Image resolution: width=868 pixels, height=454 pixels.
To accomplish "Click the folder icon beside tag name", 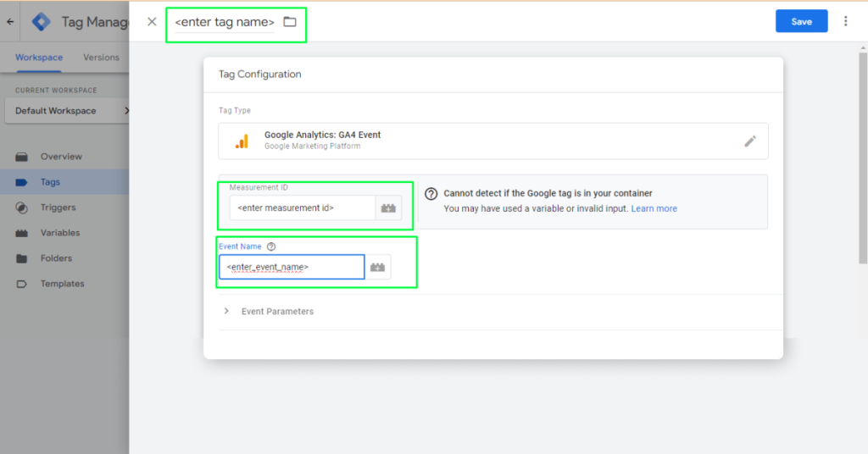I will coord(290,22).
